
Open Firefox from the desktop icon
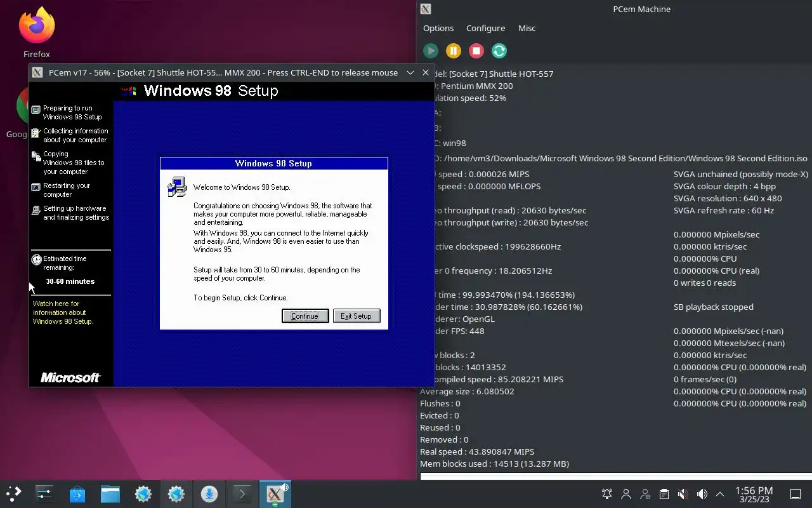37,32
